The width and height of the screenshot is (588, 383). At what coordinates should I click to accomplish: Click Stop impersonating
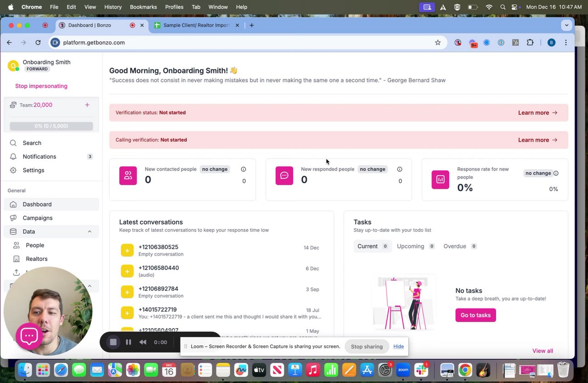(x=41, y=86)
